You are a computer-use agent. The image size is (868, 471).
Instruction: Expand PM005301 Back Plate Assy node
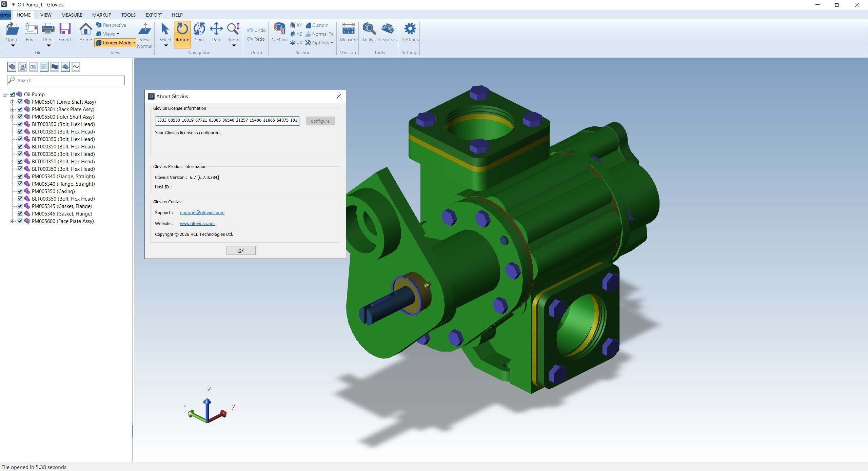(x=13, y=109)
